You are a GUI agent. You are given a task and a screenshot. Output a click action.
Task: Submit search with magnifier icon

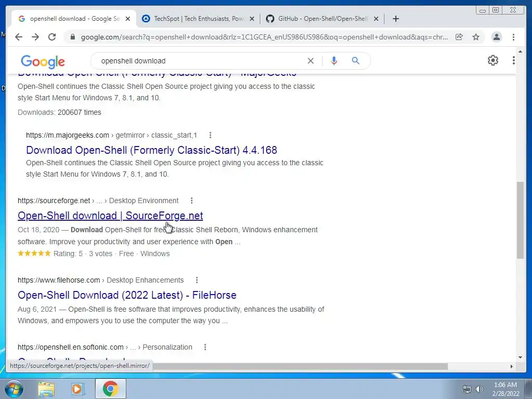355,61
